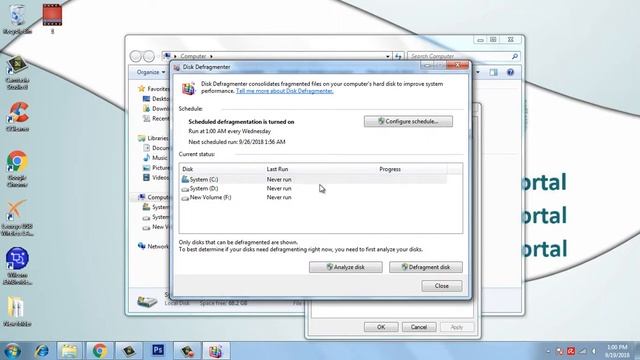Open the red video file desktop icon

(x=52, y=18)
